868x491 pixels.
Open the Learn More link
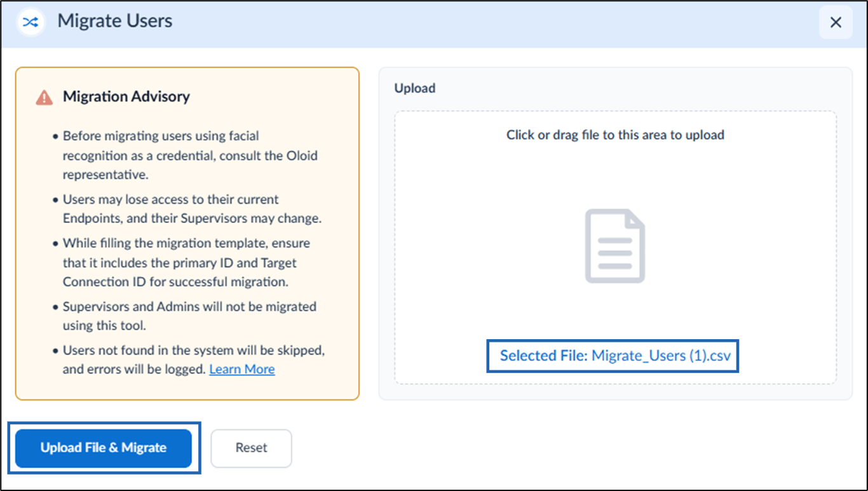(x=242, y=369)
